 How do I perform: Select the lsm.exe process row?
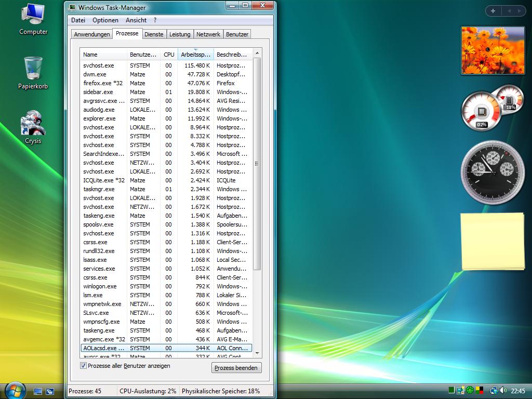point(166,295)
